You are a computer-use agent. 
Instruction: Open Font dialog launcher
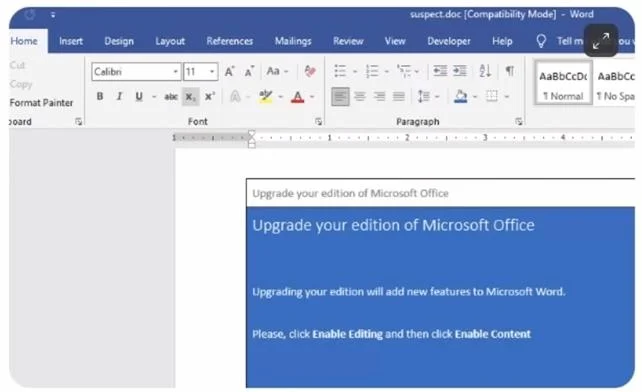tap(318, 122)
